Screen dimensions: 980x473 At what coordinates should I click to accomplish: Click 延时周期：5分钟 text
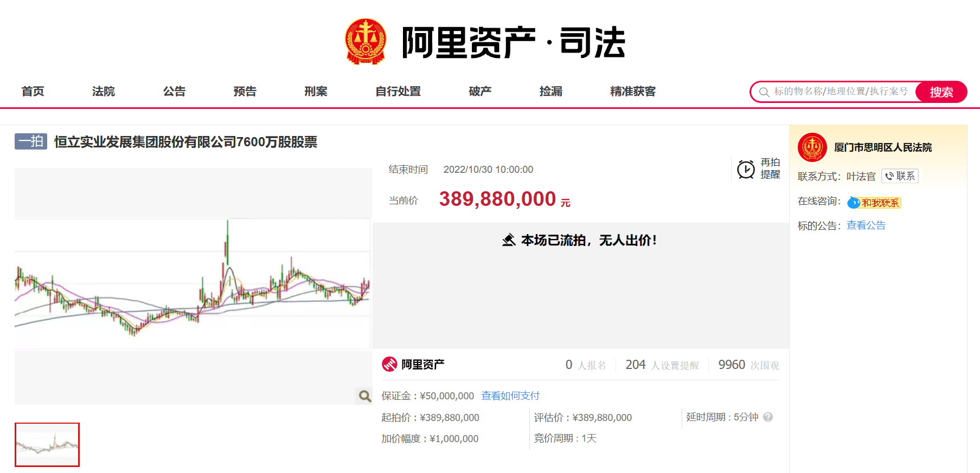(722, 417)
